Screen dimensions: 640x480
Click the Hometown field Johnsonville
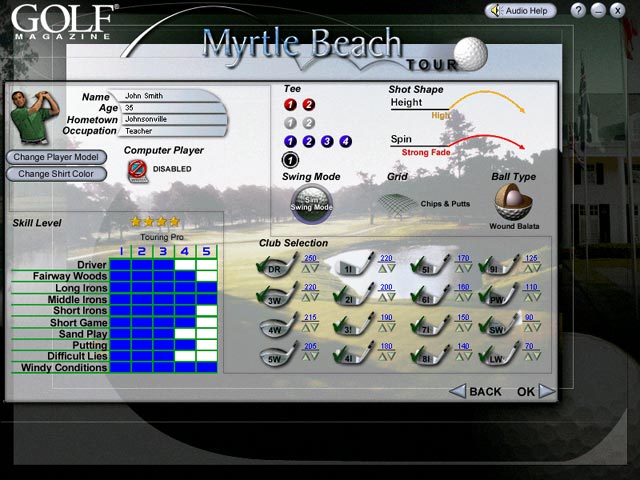[173, 119]
